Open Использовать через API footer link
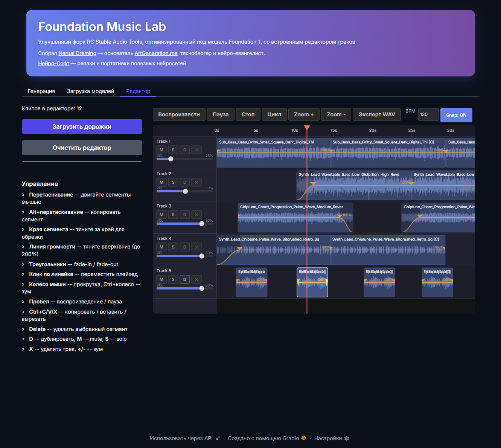 point(184,438)
